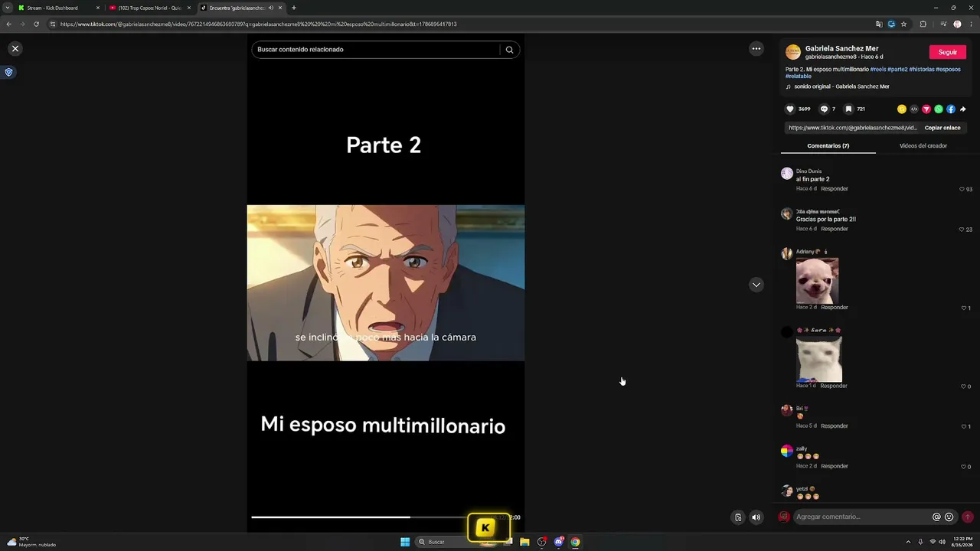Reload the page

(x=36, y=24)
